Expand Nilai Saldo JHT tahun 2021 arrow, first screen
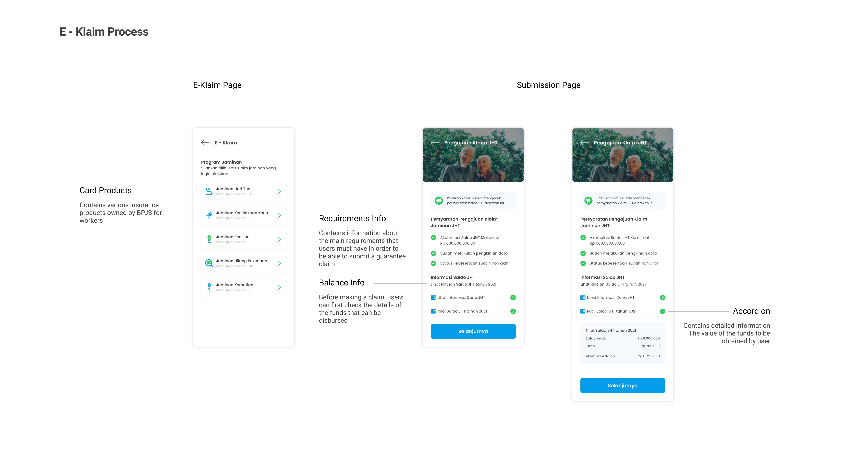868x476 pixels. [x=513, y=311]
